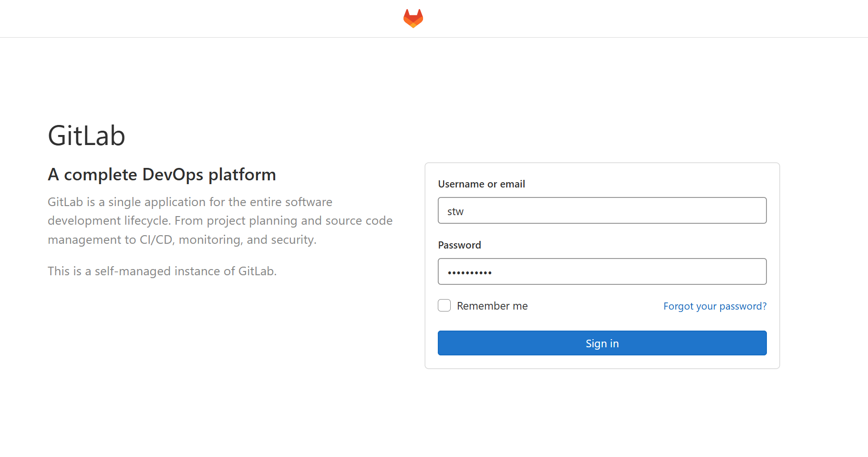Click the large GitLab heading
Viewport: 868px width, 457px height.
(x=86, y=136)
